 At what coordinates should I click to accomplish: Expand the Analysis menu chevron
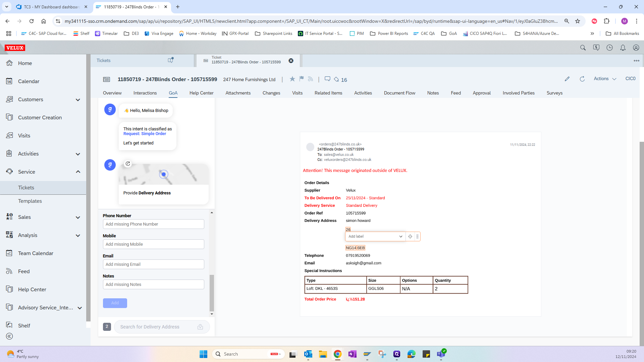pos(78,236)
